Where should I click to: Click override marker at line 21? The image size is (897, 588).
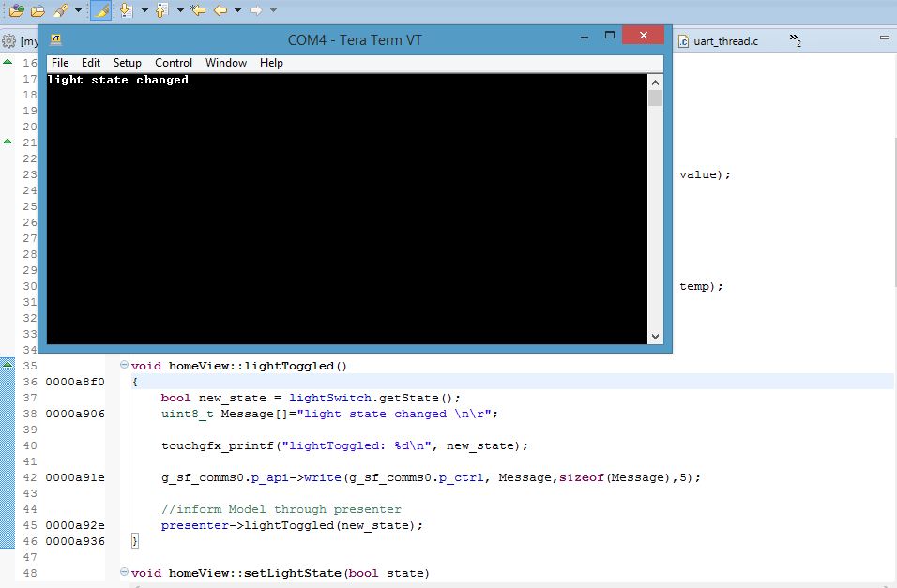coord(8,141)
